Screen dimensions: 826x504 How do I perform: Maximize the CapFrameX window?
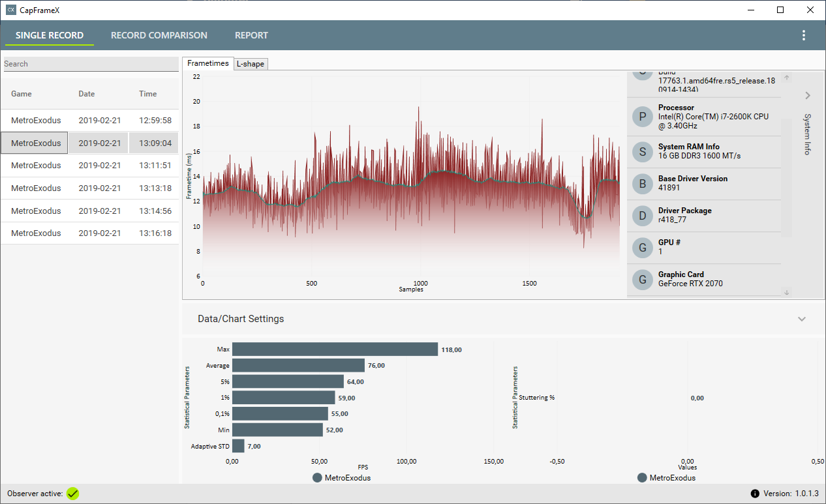780,10
